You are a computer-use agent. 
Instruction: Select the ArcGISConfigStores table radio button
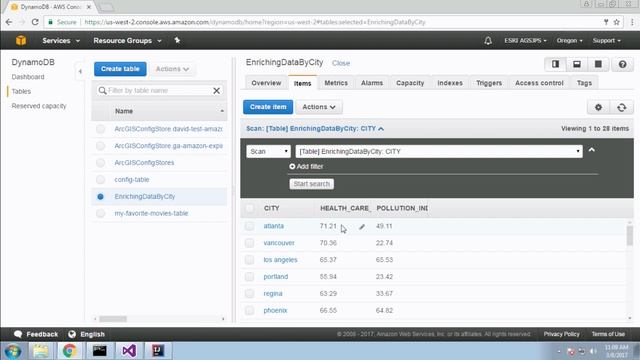tap(100, 163)
